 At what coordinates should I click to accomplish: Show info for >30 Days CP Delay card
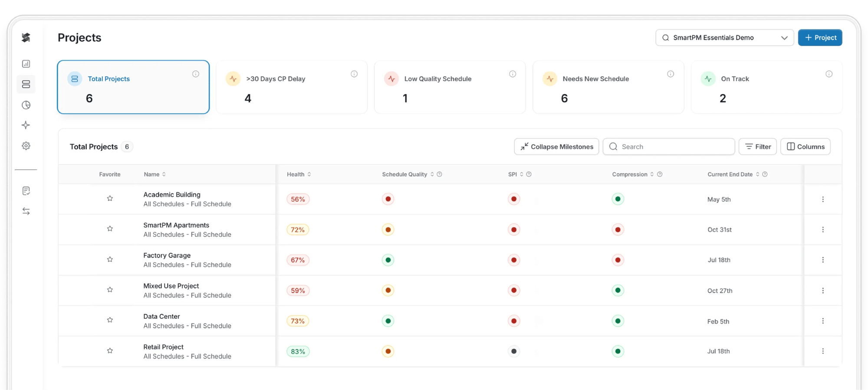pyautogui.click(x=354, y=74)
